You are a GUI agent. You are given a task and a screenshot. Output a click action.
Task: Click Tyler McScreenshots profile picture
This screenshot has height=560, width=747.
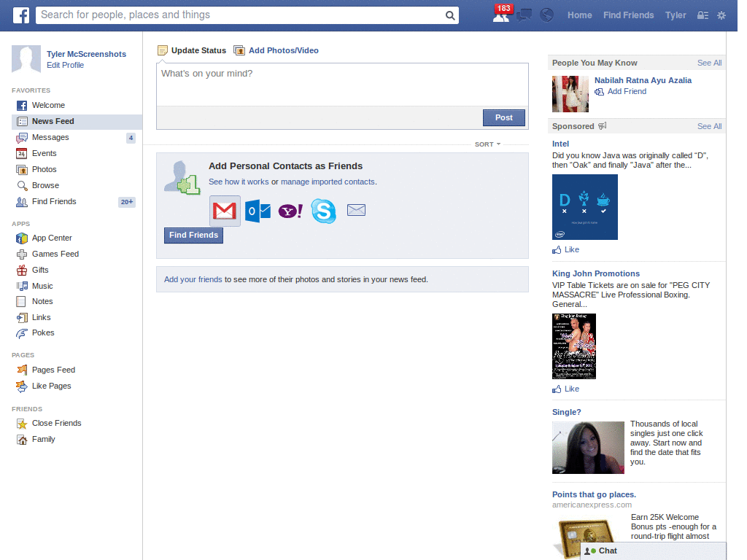[x=26, y=59]
